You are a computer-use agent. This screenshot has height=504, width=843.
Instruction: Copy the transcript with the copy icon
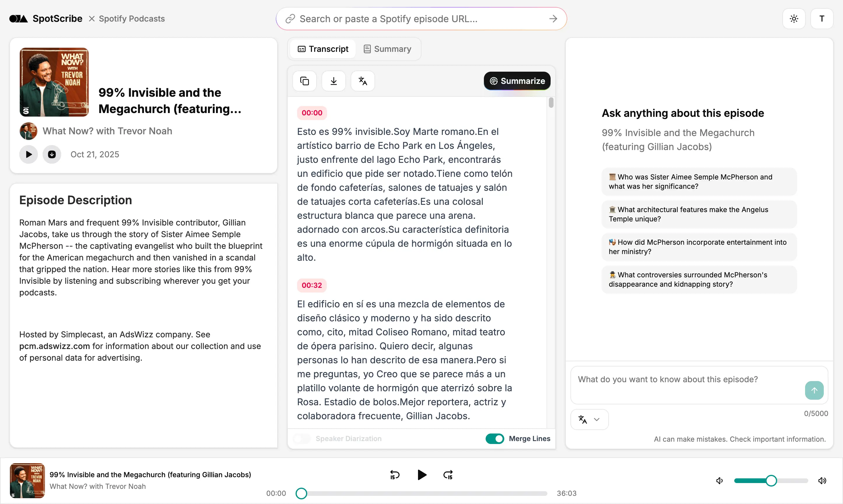[x=304, y=81]
